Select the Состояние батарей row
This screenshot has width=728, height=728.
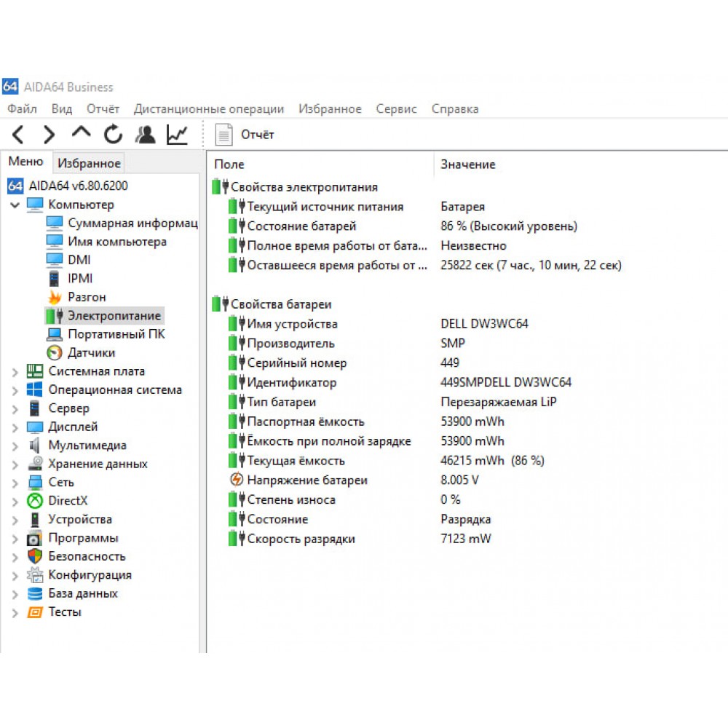click(468, 226)
